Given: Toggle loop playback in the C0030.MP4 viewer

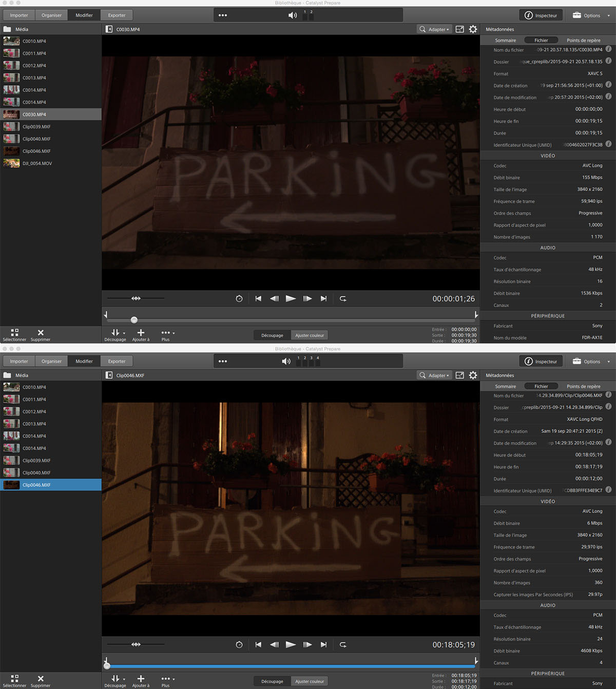Looking at the screenshot, I should (x=343, y=298).
